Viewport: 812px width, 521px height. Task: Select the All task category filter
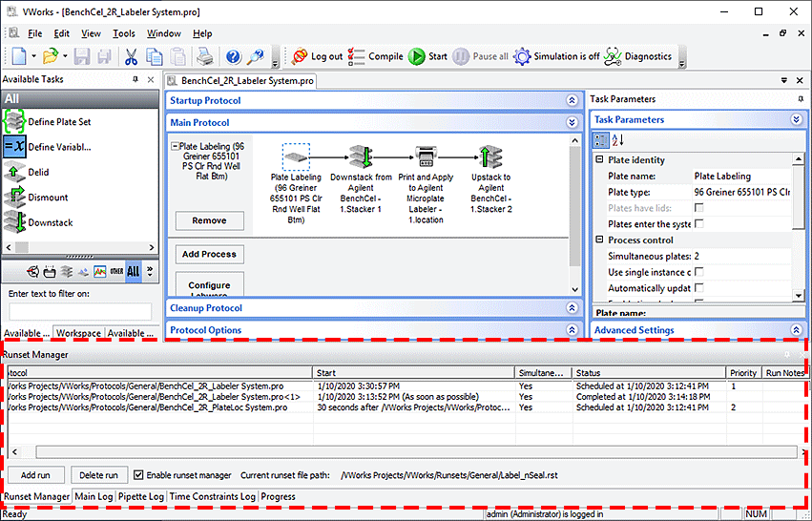[x=133, y=271]
